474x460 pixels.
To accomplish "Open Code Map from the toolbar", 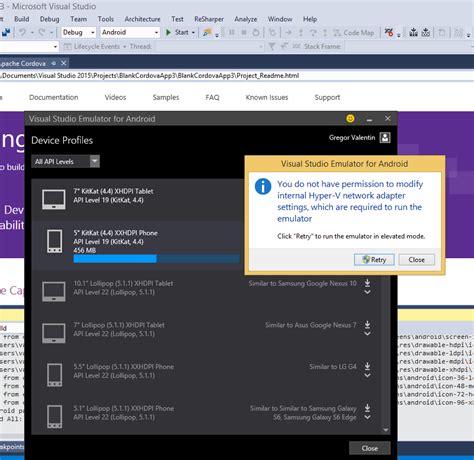I will coord(354,33).
